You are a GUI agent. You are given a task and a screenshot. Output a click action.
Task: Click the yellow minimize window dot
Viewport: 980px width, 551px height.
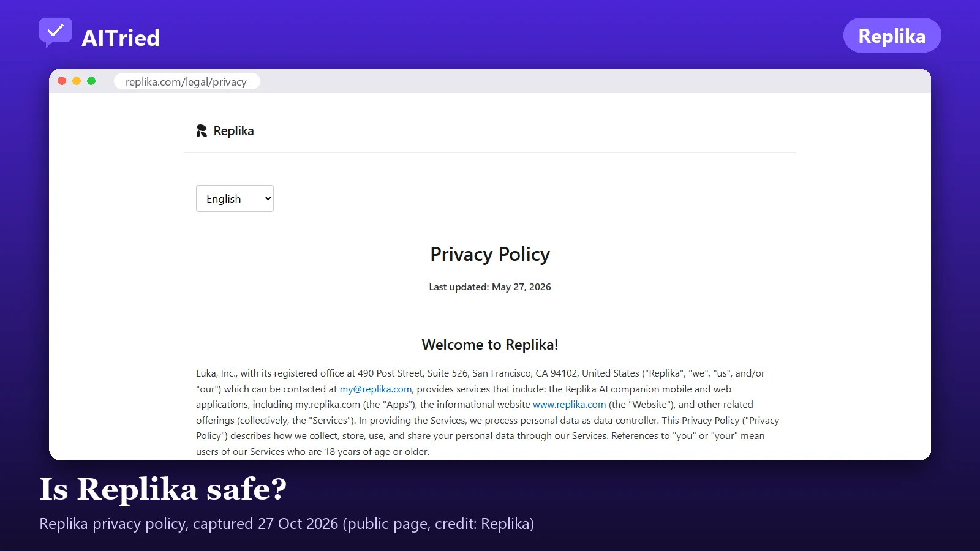coord(77,81)
